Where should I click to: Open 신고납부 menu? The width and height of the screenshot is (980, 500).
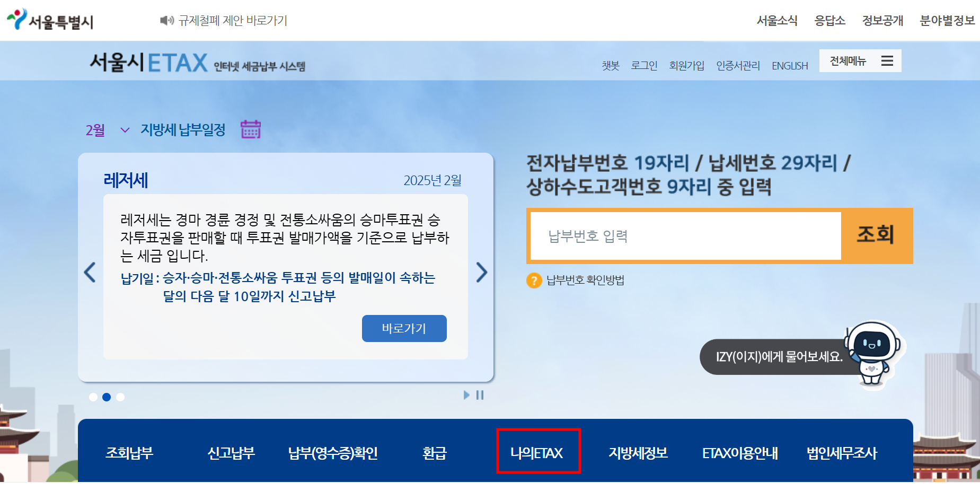[231, 453]
